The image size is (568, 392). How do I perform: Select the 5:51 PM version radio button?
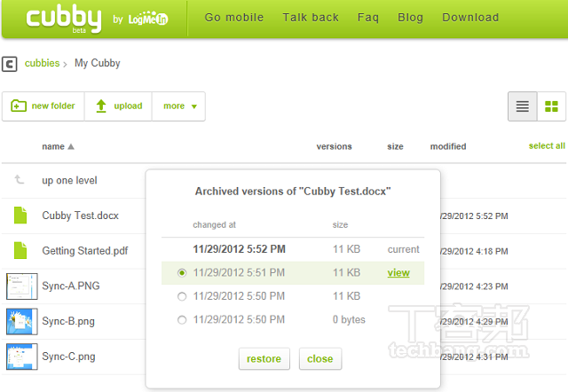[182, 273]
